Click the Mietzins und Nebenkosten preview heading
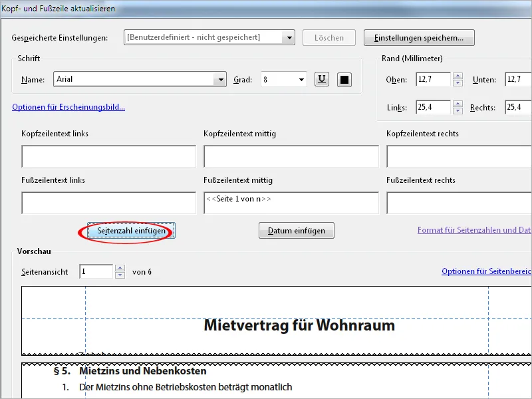 [143, 371]
